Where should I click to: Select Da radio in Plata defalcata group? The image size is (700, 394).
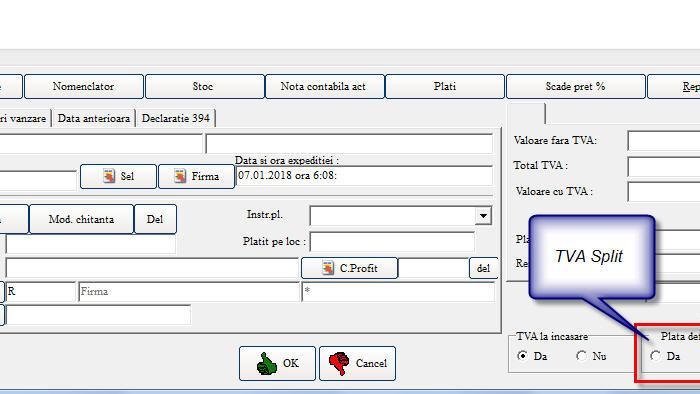[655, 356]
